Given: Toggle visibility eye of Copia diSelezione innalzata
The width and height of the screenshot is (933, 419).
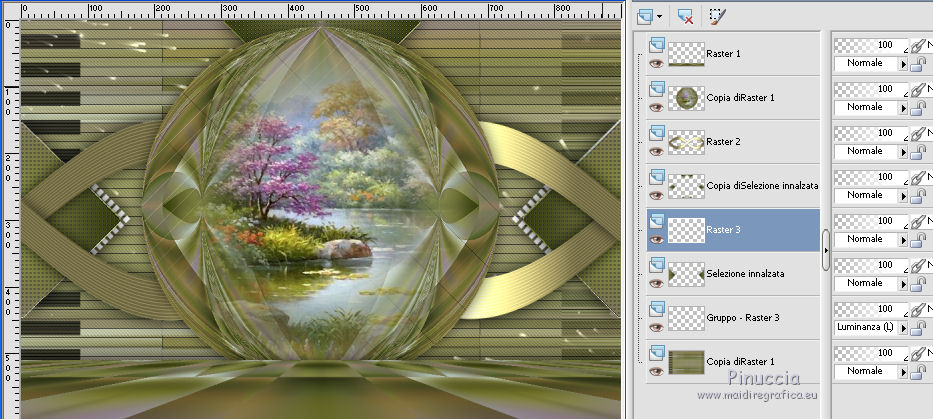Looking at the screenshot, I should tap(656, 195).
